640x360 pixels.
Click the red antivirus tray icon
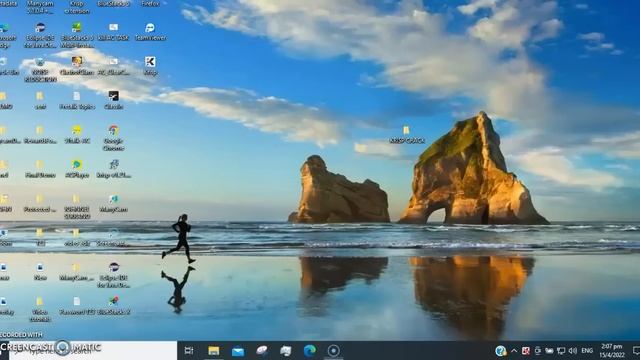526,351
